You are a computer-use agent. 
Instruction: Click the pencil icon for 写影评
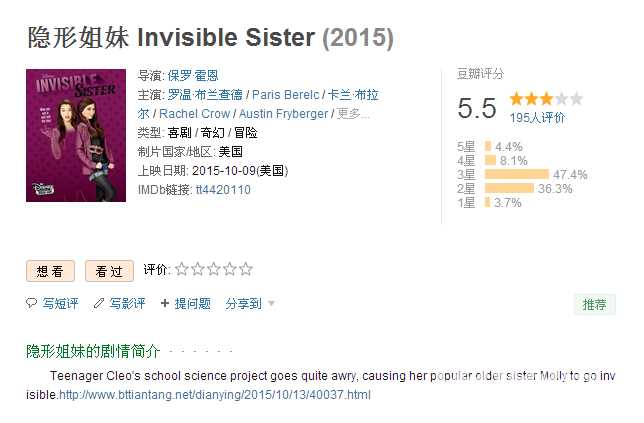pos(99,303)
